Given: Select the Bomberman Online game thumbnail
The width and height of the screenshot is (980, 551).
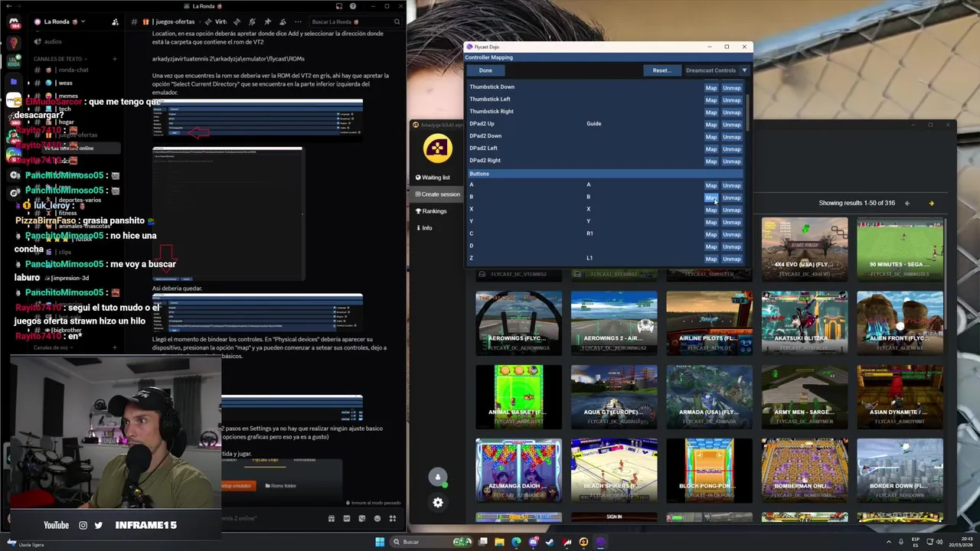Looking at the screenshot, I should coord(805,469).
